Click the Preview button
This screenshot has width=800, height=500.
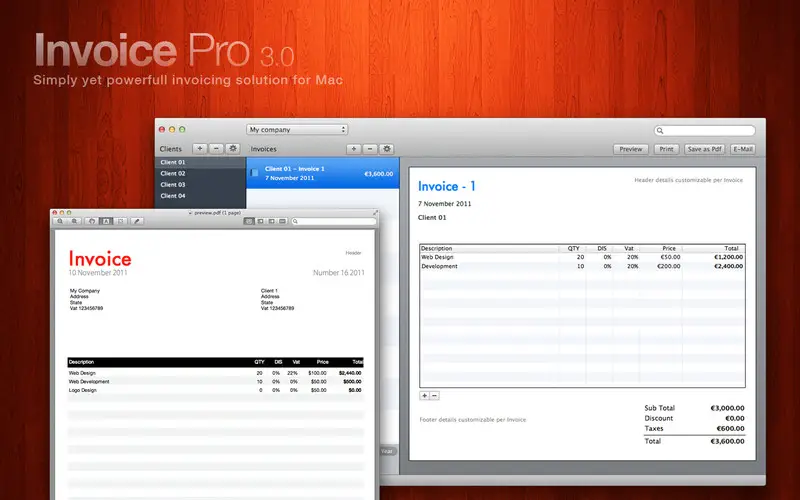click(631, 149)
